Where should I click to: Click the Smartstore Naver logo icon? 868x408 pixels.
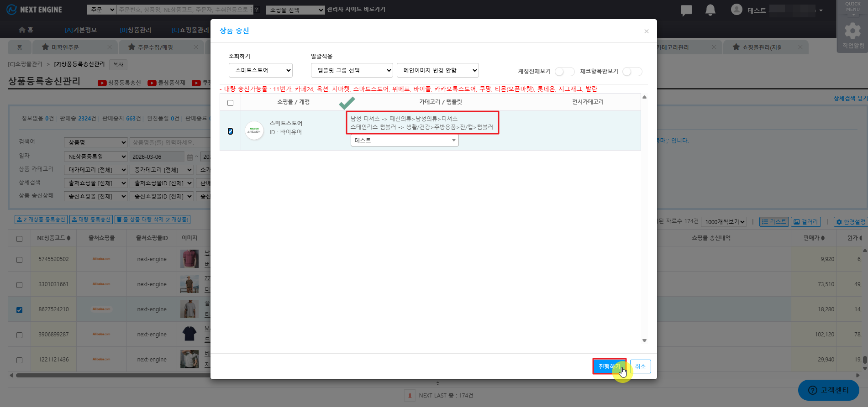point(254,131)
